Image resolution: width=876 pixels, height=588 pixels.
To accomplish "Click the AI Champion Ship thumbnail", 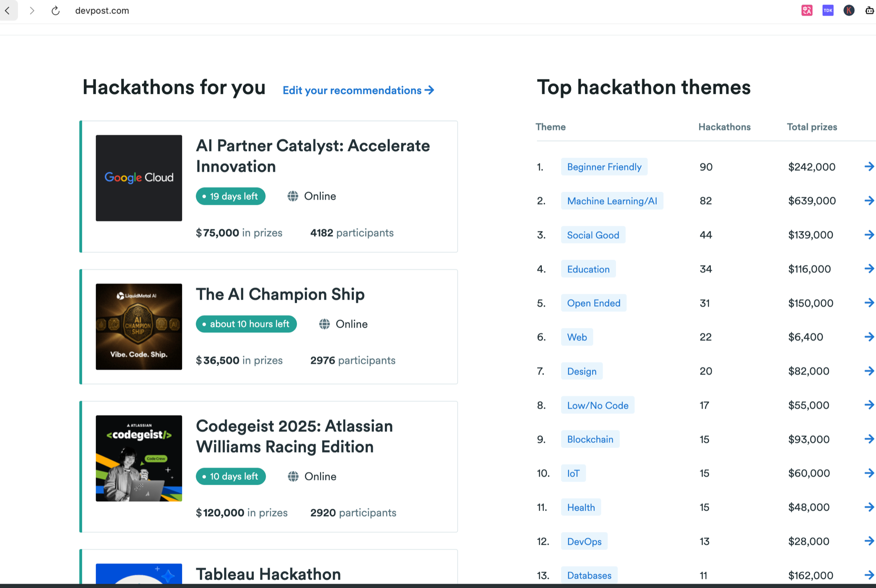I will pos(139,327).
